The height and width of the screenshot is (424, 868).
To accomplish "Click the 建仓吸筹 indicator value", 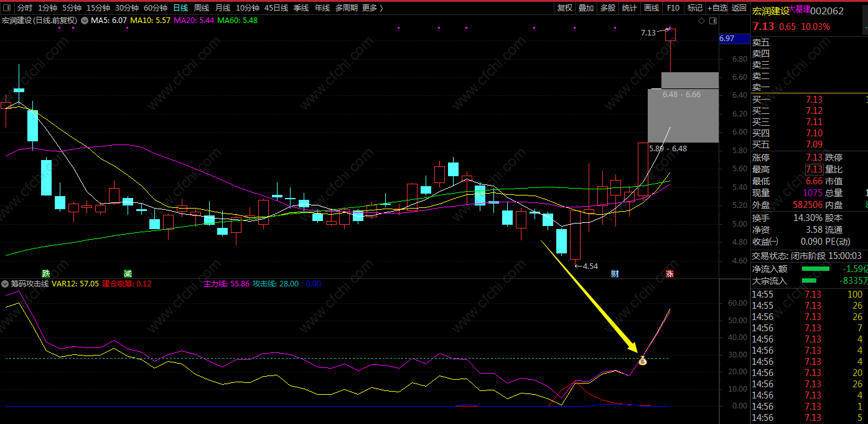I will pos(126,283).
